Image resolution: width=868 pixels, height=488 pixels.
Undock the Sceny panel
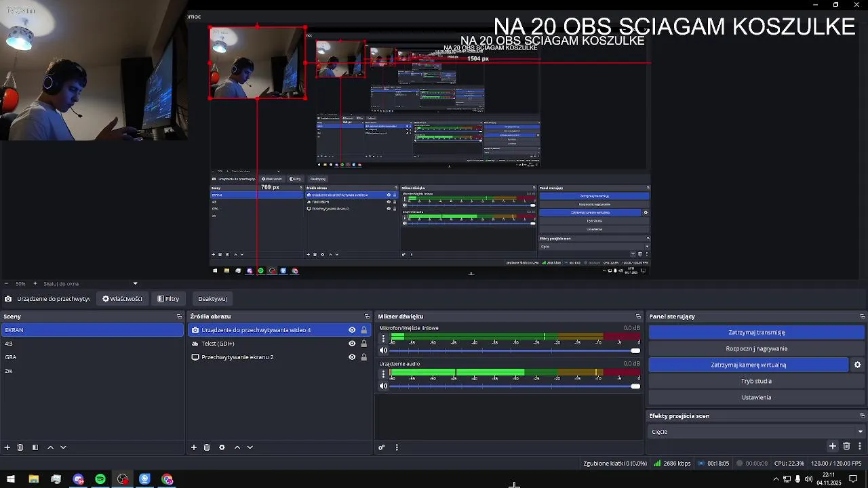pyautogui.click(x=179, y=317)
